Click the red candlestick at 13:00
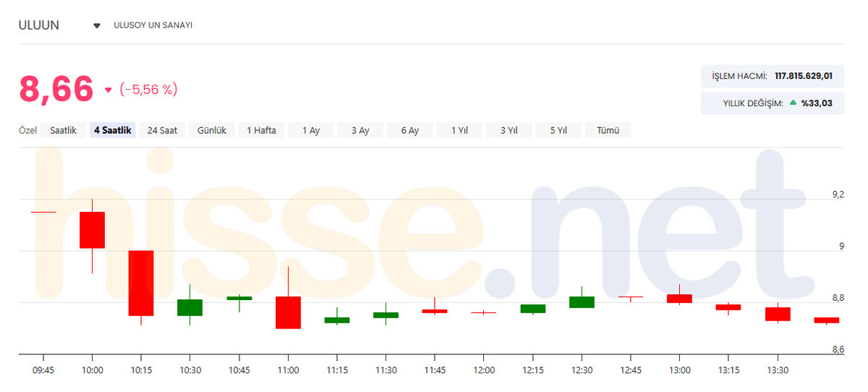 (679, 298)
